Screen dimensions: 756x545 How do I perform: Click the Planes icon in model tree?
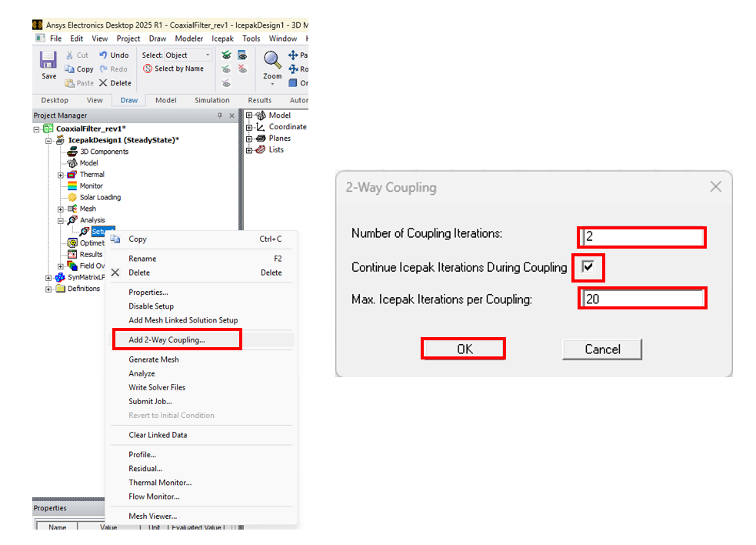(x=261, y=138)
